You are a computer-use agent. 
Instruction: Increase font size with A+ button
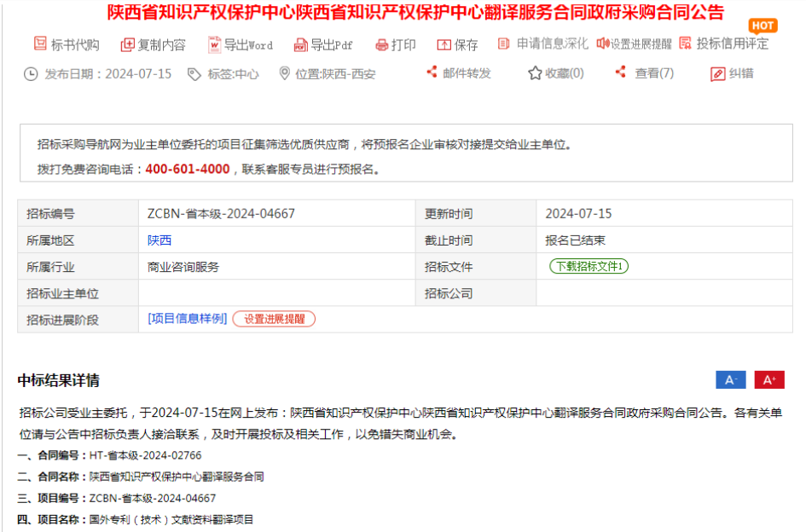pos(769,380)
